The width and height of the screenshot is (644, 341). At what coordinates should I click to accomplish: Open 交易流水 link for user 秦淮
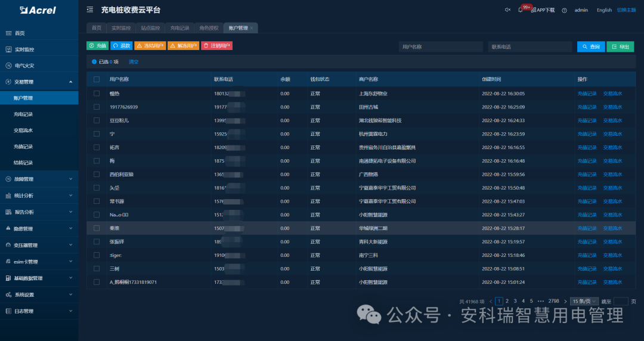point(612,228)
